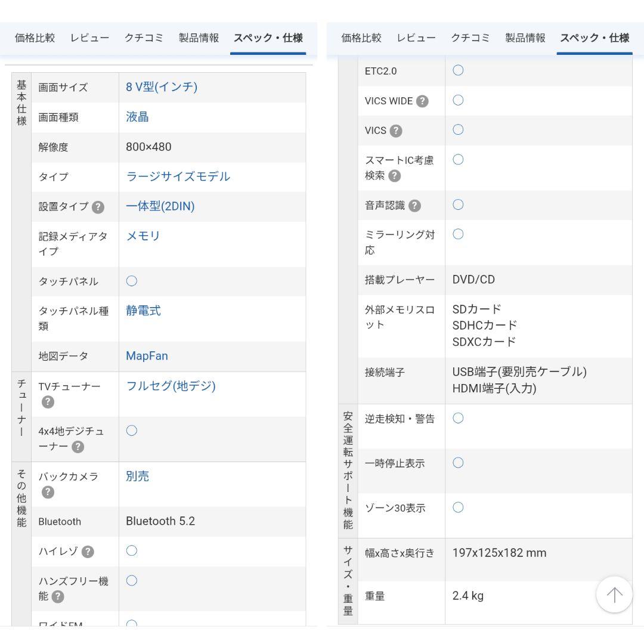Click help icon next to ハンズフリー機能
This screenshot has width=644, height=644.
pyautogui.click(x=58, y=596)
